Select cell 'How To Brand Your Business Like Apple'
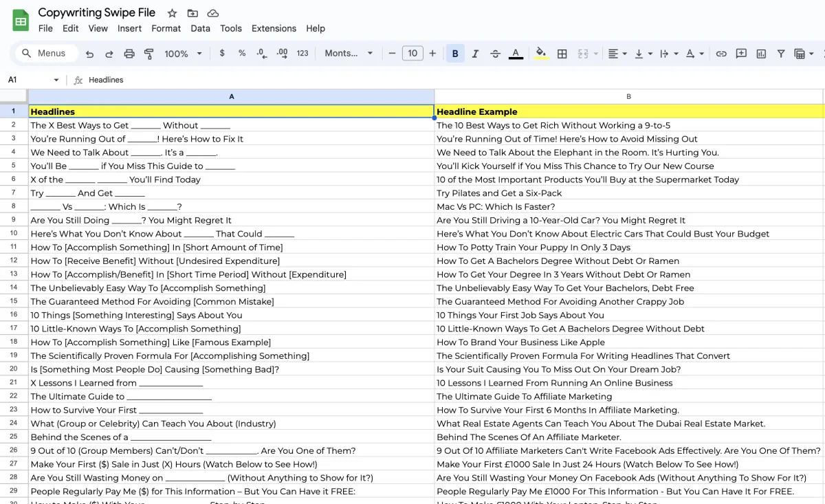Viewport: 825px width, 504px height. point(629,342)
